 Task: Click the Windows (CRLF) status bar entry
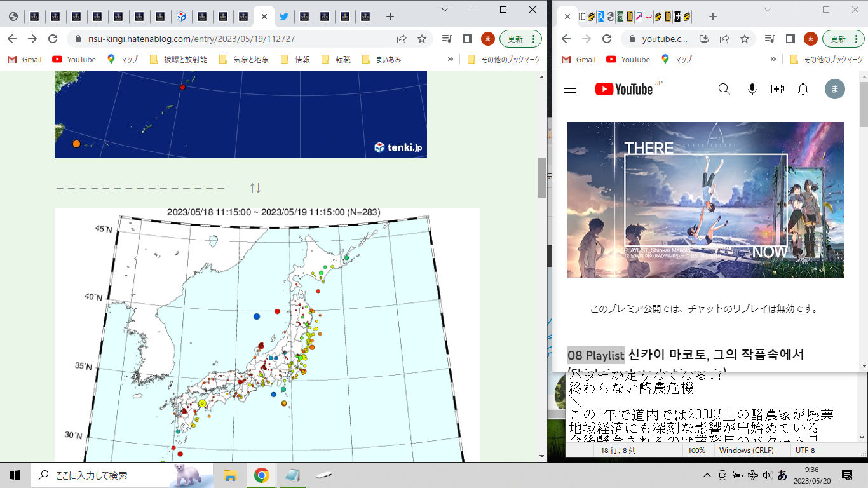click(747, 451)
